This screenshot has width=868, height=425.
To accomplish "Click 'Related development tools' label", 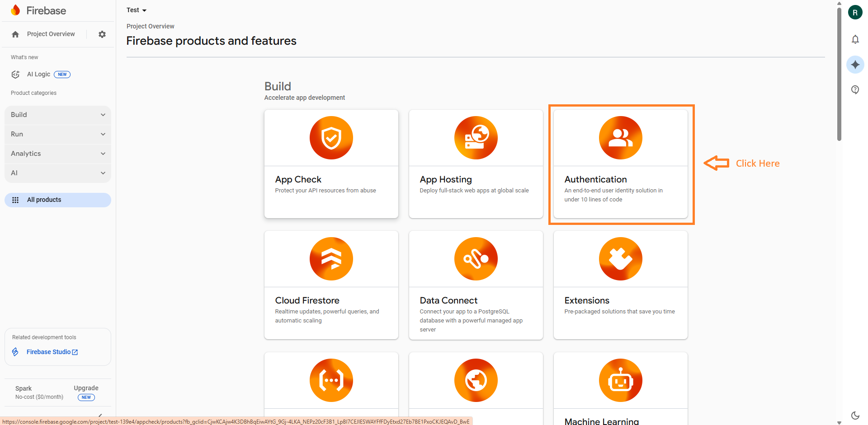I will coord(44,337).
